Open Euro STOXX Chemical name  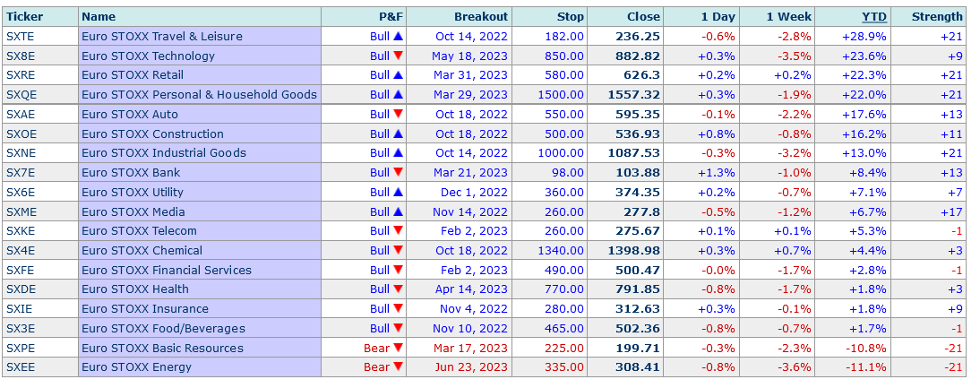(x=142, y=251)
